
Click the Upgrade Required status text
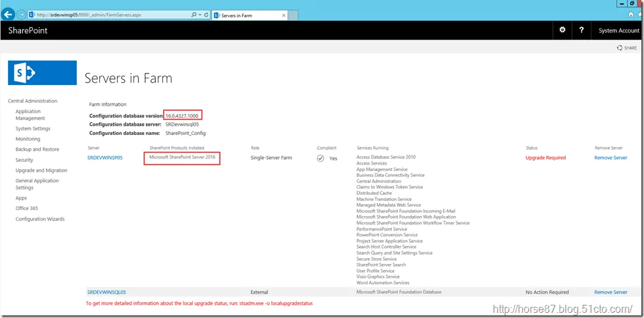[x=545, y=158]
